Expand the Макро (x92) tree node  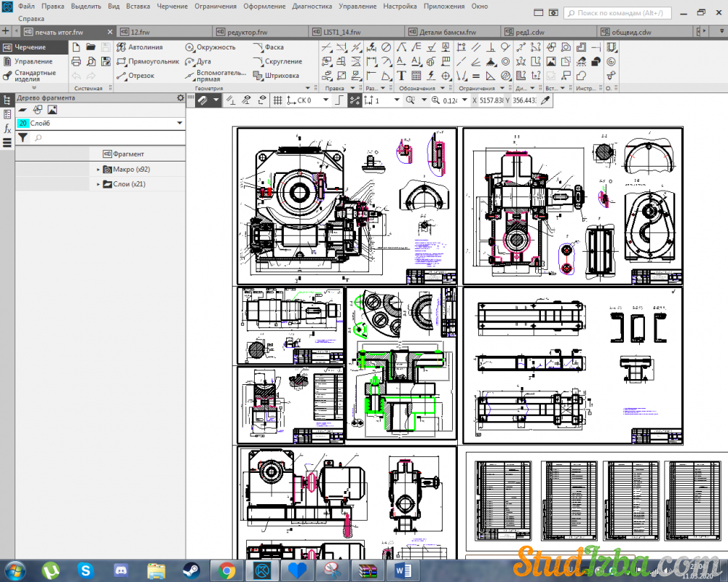point(98,170)
